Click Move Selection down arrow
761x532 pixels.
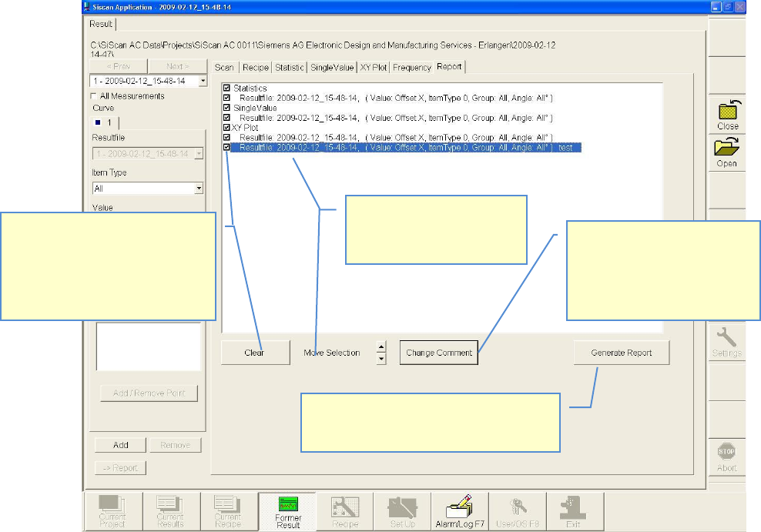click(x=381, y=359)
